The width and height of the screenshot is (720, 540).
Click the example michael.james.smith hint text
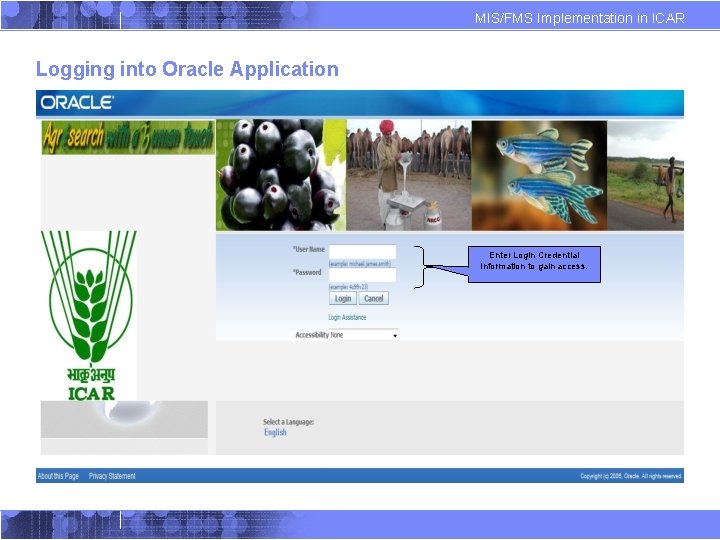360,264
